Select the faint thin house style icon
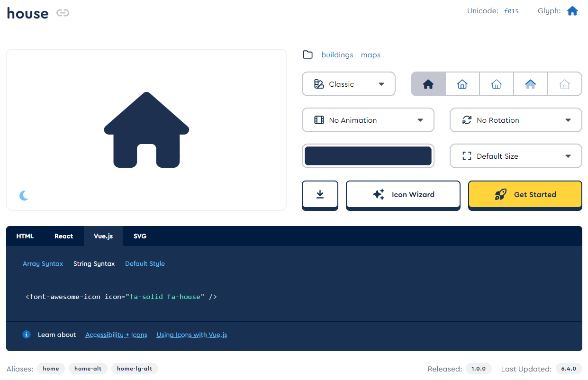 (x=565, y=84)
